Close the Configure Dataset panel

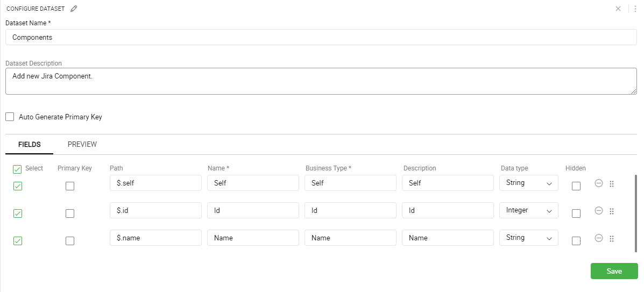click(x=618, y=9)
